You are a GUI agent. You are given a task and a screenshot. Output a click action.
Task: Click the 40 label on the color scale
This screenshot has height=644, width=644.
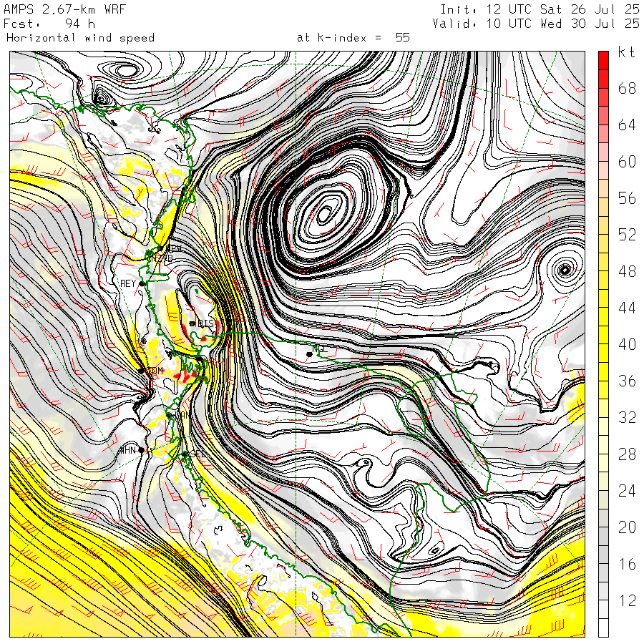pyautogui.click(x=627, y=344)
